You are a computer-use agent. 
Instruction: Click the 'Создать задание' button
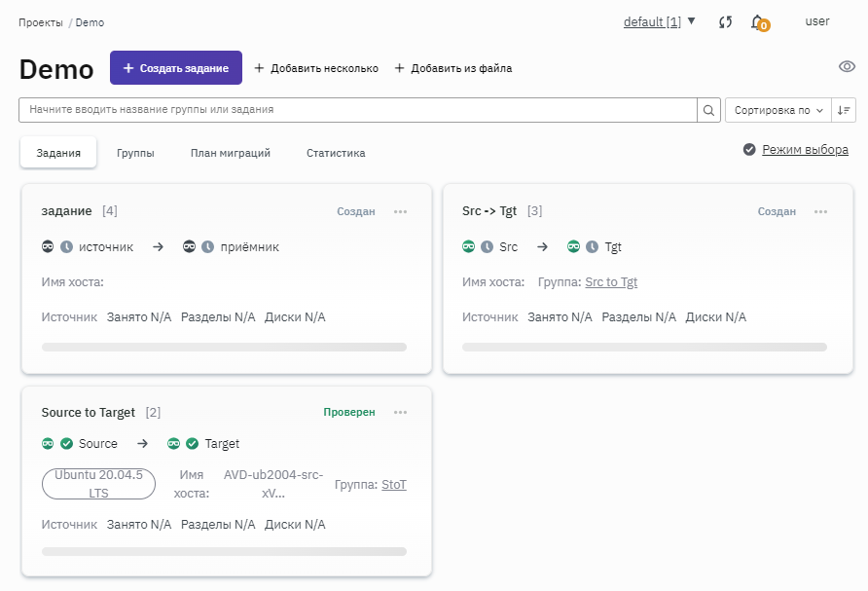point(176,68)
